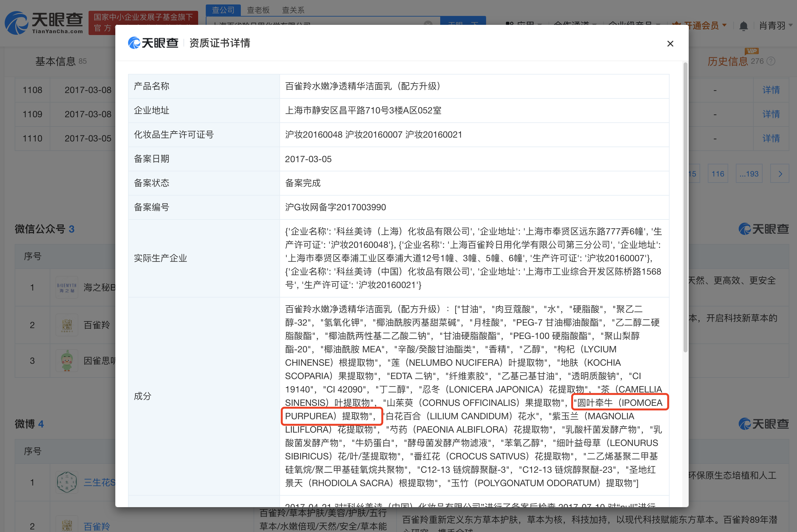Switch to the 查老板 tab

tap(258, 10)
